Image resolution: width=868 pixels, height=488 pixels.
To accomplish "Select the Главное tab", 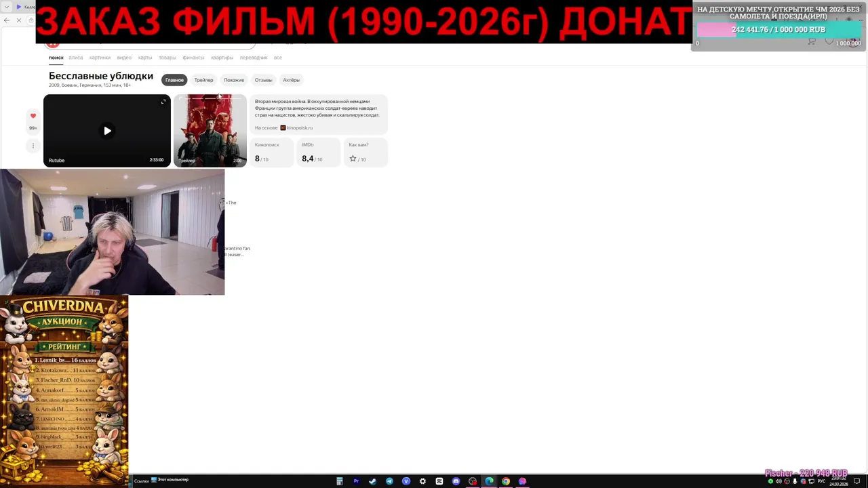I will pyautogui.click(x=174, y=80).
